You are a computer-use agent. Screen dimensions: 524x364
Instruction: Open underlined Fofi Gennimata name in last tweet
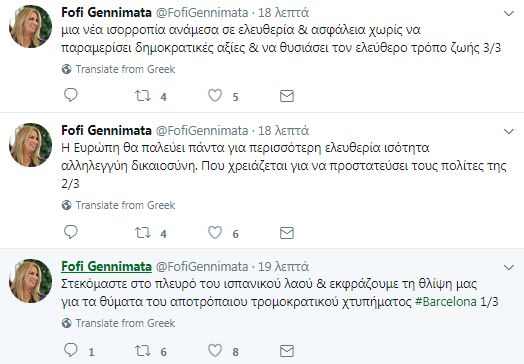107,266
